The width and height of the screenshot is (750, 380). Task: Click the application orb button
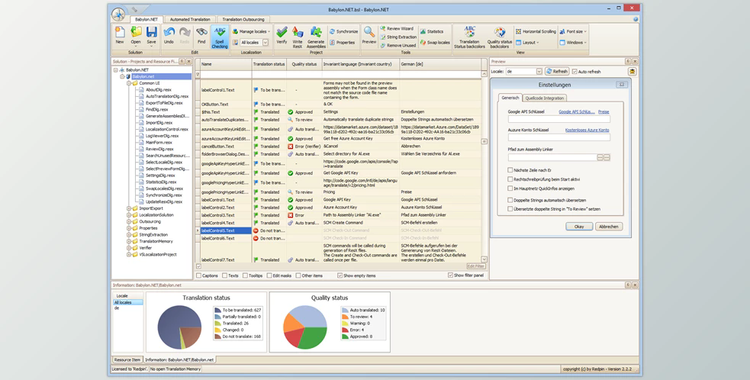coord(118,14)
